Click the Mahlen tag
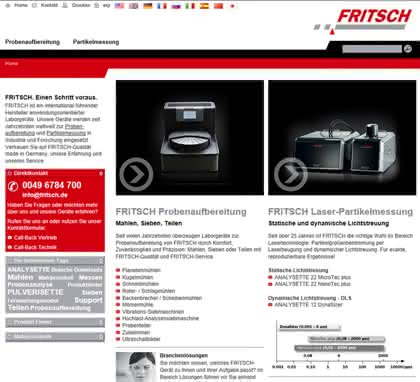 [20, 277]
